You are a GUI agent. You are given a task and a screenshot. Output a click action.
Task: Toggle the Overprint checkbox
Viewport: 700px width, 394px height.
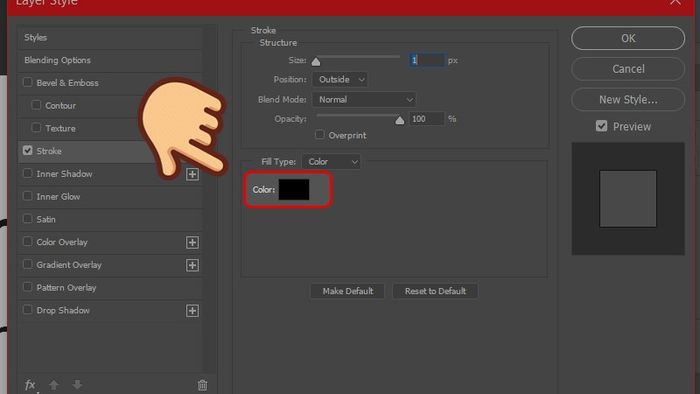coord(320,134)
